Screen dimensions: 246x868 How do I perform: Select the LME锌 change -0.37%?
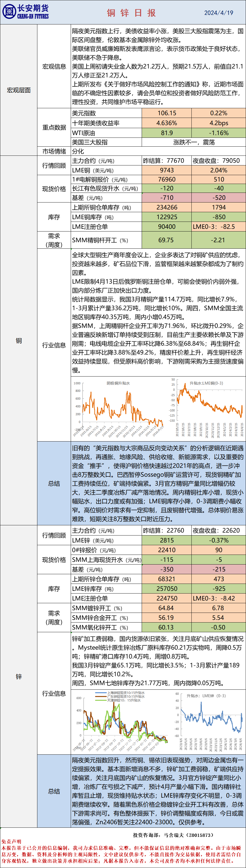(219, 540)
